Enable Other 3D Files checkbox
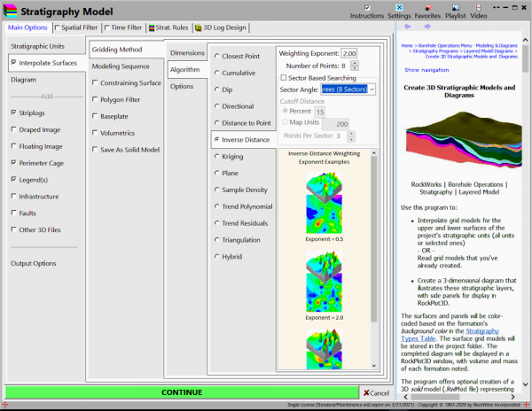Viewport: 532px width, 411px height. pyautogui.click(x=13, y=229)
